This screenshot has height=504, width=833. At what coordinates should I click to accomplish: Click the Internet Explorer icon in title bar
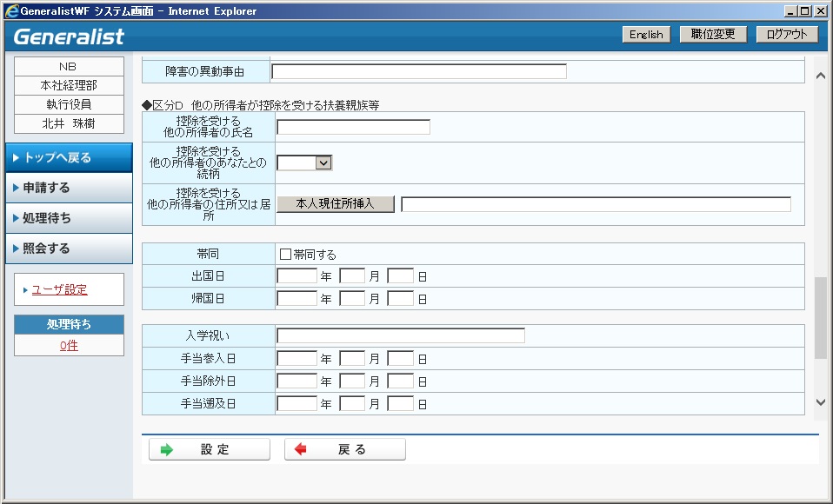click(11, 11)
